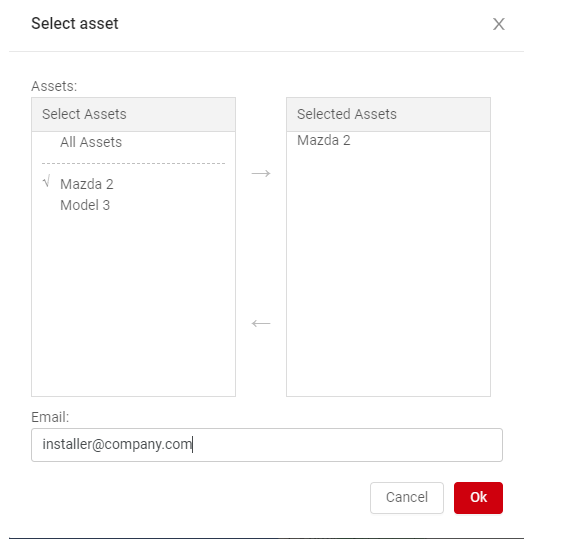561x548 pixels.
Task: Select Model 3 in the asset list
Action: click(x=85, y=205)
